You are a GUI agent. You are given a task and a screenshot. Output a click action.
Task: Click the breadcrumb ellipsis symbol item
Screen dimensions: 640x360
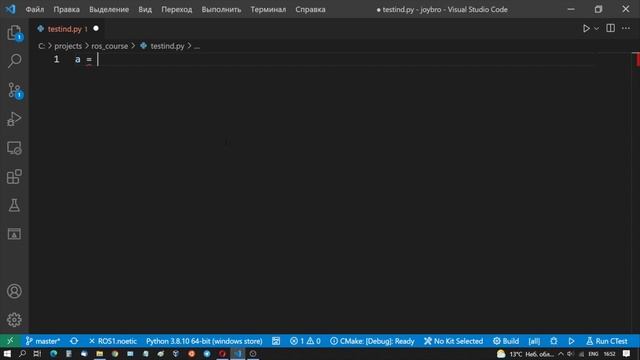pyautogui.click(x=197, y=46)
